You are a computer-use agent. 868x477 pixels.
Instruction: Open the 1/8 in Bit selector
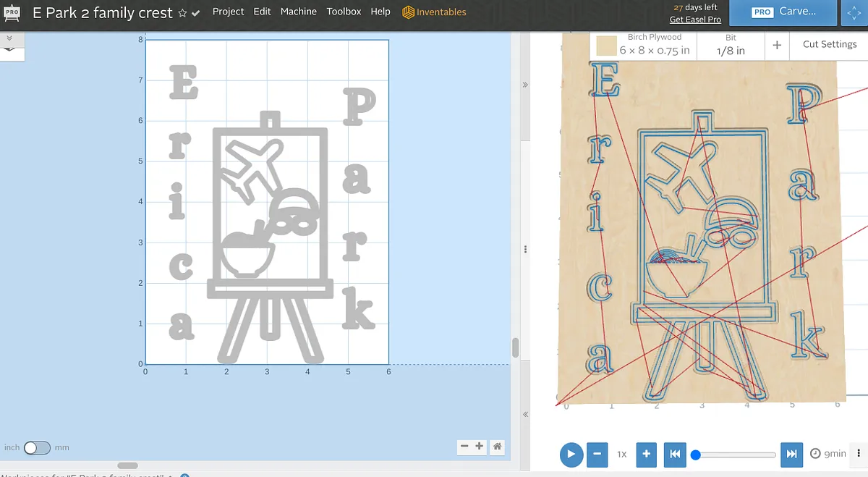pyautogui.click(x=731, y=45)
